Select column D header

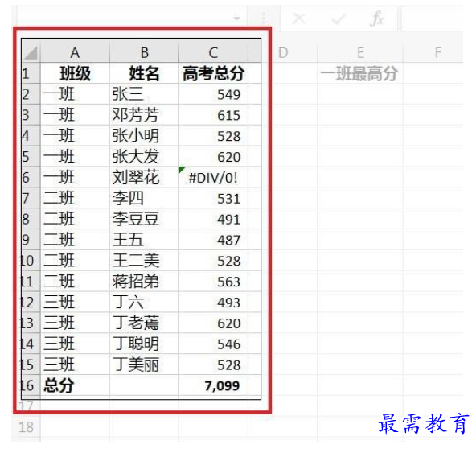coord(283,53)
